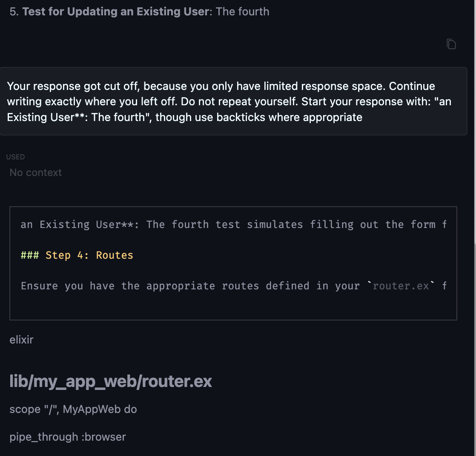Click the "pipe_through :browser" line

click(x=68, y=437)
